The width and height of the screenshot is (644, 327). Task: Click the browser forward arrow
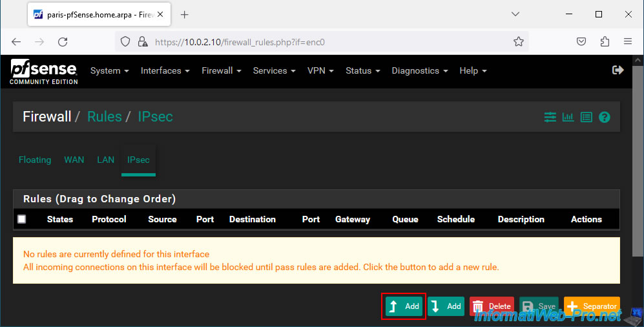[x=39, y=42]
